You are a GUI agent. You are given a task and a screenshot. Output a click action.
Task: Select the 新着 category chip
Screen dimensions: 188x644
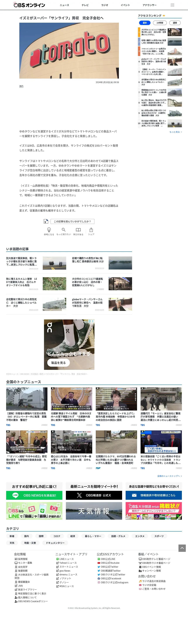tap(12, 536)
